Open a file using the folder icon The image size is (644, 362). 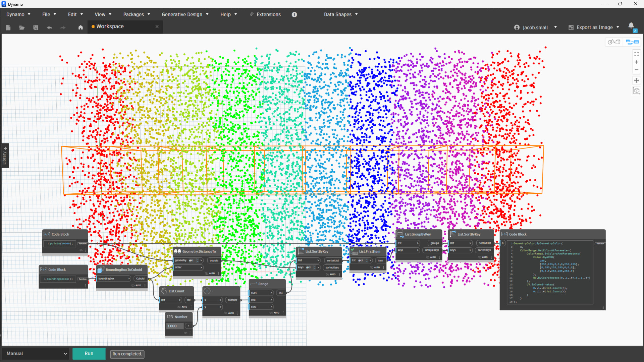point(22,28)
